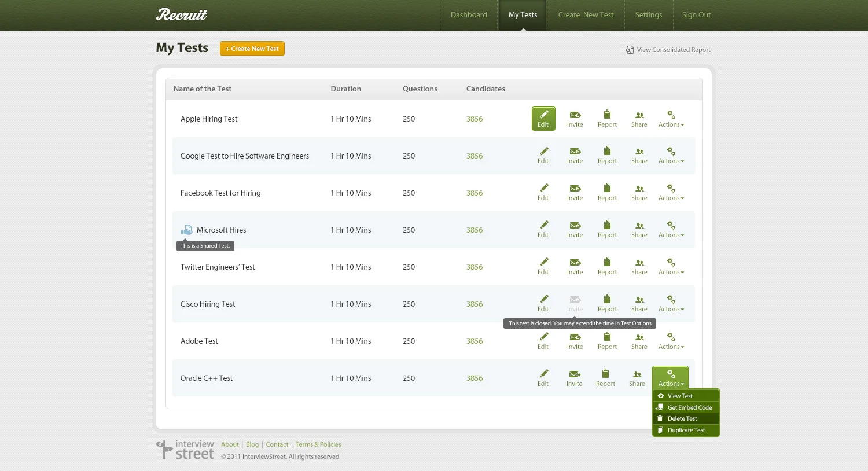This screenshot has height=471, width=868.
Task: Open Report for Facebook Test for Hiring
Action: click(607, 193)
